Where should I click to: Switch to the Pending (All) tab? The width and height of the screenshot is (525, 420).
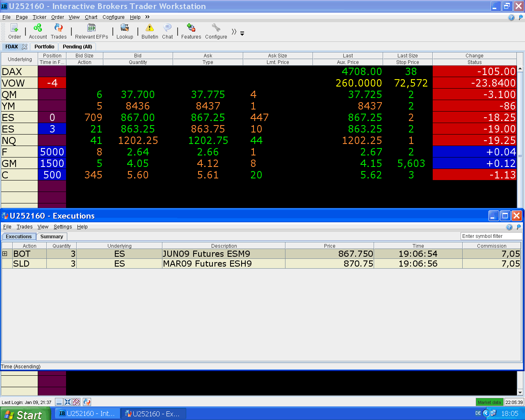tap(78, 47)
